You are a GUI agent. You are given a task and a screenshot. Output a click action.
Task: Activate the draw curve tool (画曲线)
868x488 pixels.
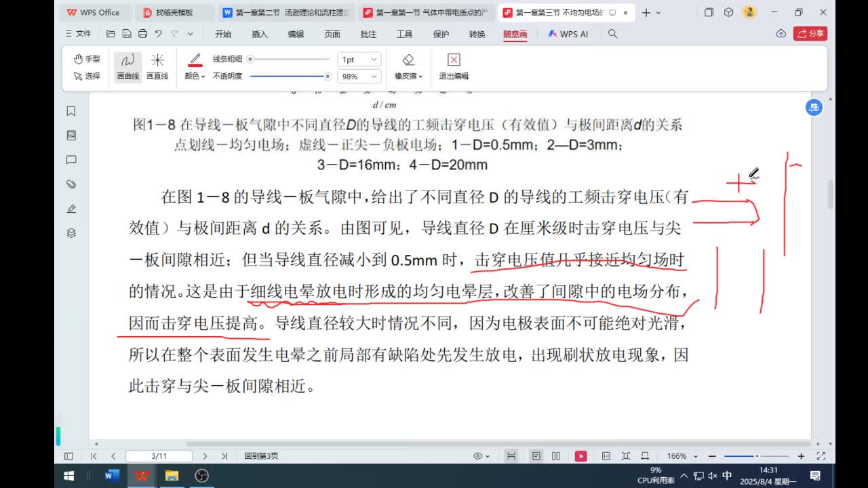[127, 67]
